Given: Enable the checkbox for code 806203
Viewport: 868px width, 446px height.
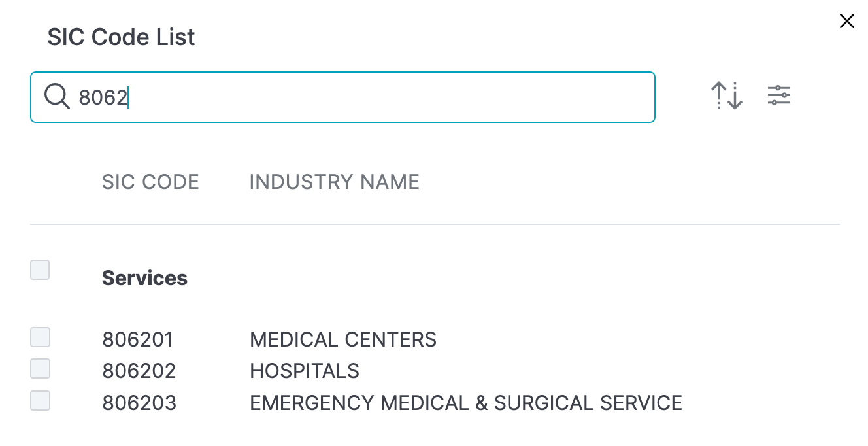Looking at the screenshot, I should (x=40, y=400).
